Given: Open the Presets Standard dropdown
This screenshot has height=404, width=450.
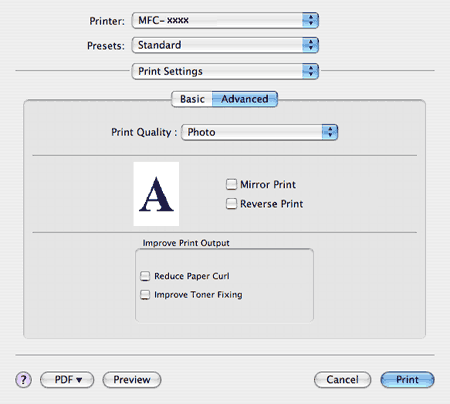Looking at the screenshot, I should pos(225,45).
